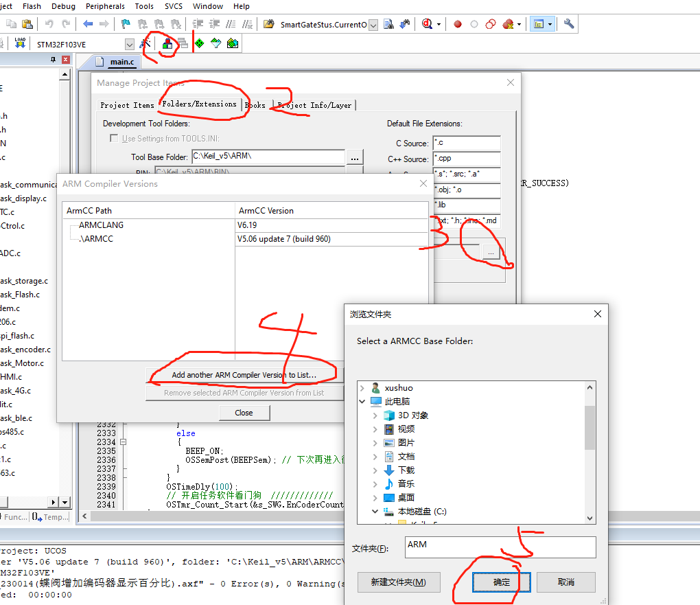Click the Indent selection icon
Viewport: 700px width, 605px height.
tap(198, 24)
